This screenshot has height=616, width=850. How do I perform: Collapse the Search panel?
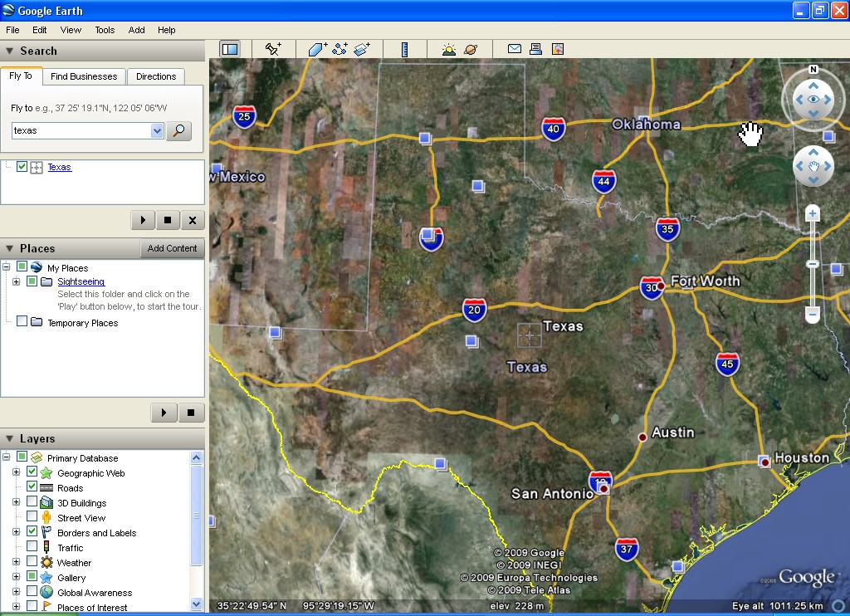click(9, 51)
